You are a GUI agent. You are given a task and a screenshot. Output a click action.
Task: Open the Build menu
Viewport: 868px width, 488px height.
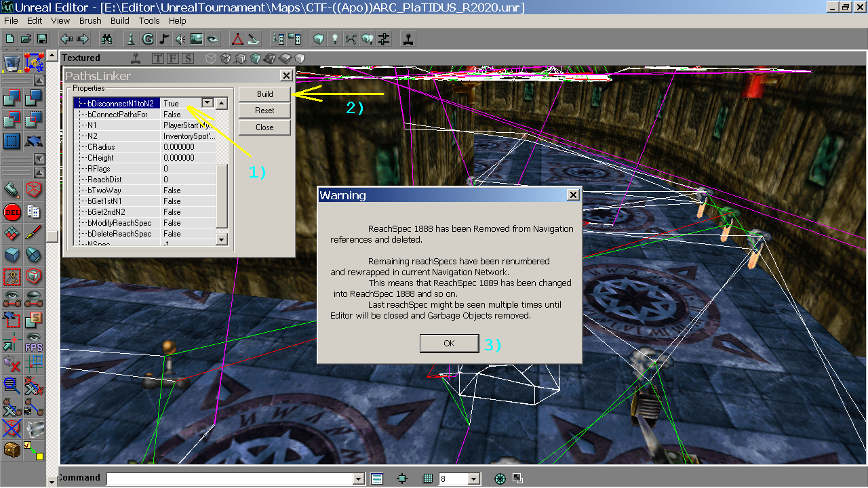tap(120, 21)
